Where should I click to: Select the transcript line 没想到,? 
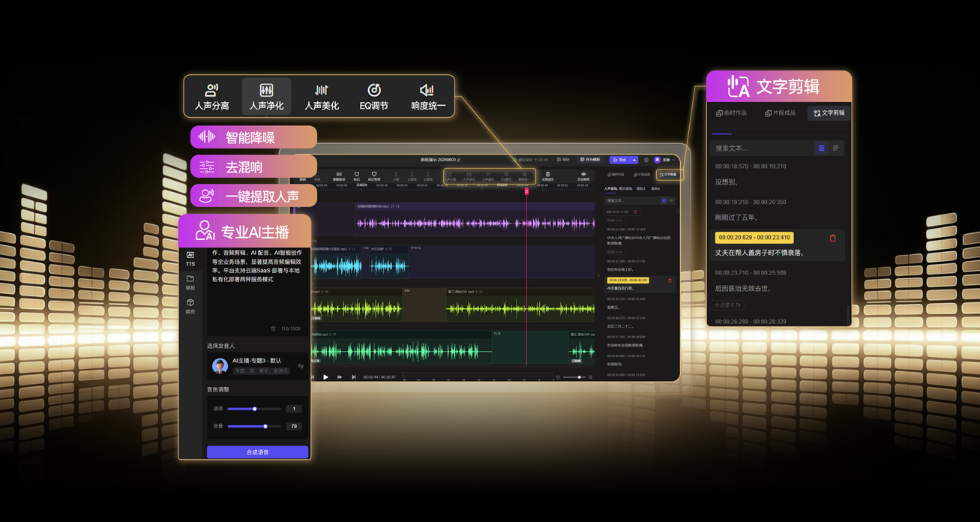point(726,182)
